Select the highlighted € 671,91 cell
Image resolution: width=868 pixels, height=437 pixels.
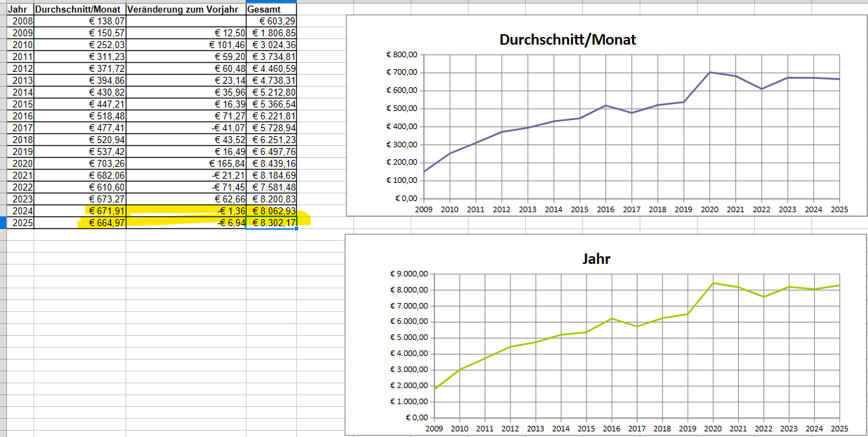pos(79,211)
